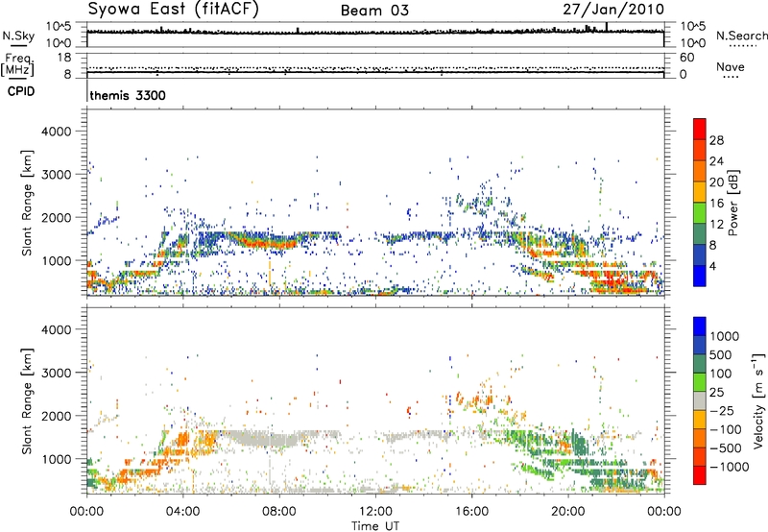Click the "themis 3300" CPID text

128,95
